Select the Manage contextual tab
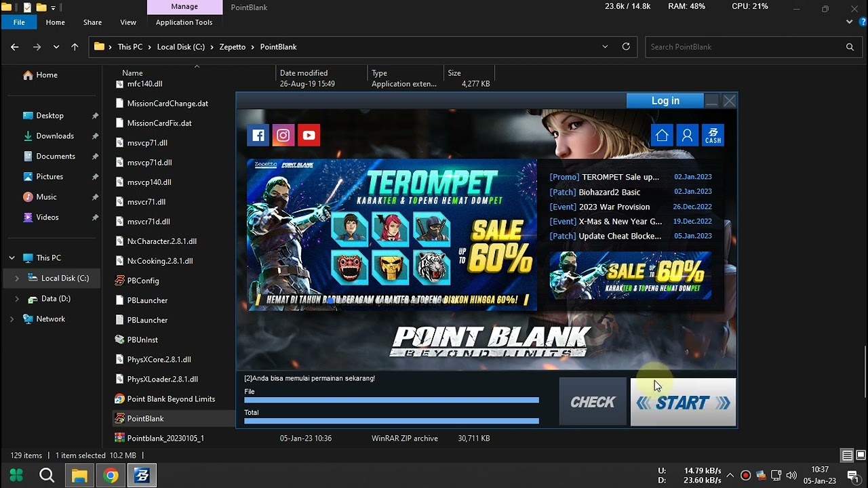 pos(184,7)
